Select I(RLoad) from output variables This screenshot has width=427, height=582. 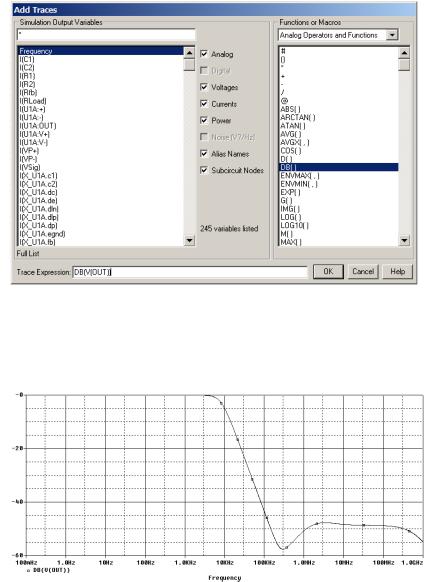coord(33,101)
